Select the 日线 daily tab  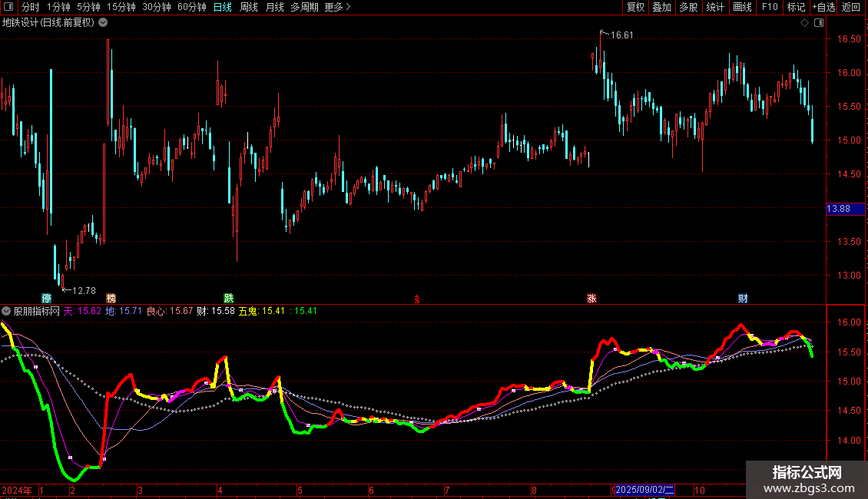coord(223,7)
